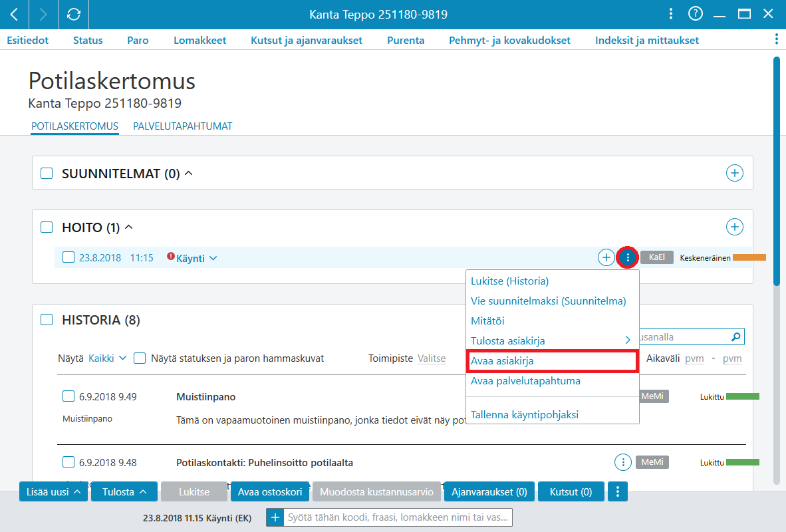Add new item to SUUNNITELMAT with plus icon

[734, 173]
